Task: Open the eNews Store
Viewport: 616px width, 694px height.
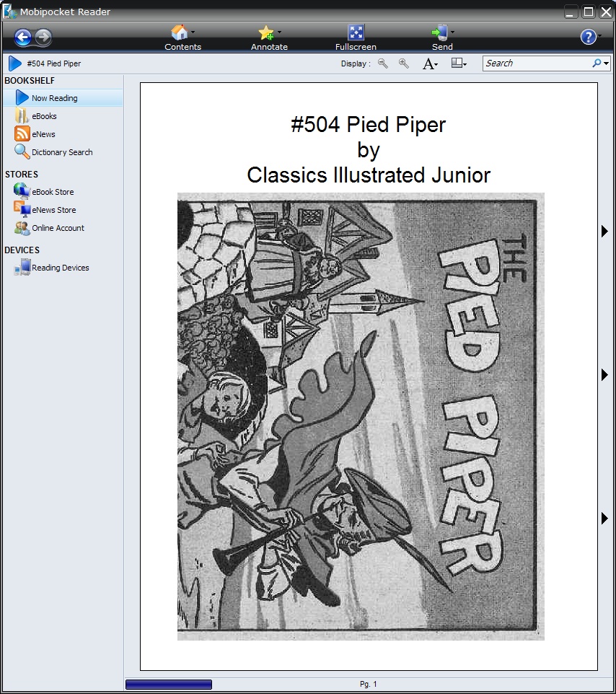Action: (x=53, y=210)
